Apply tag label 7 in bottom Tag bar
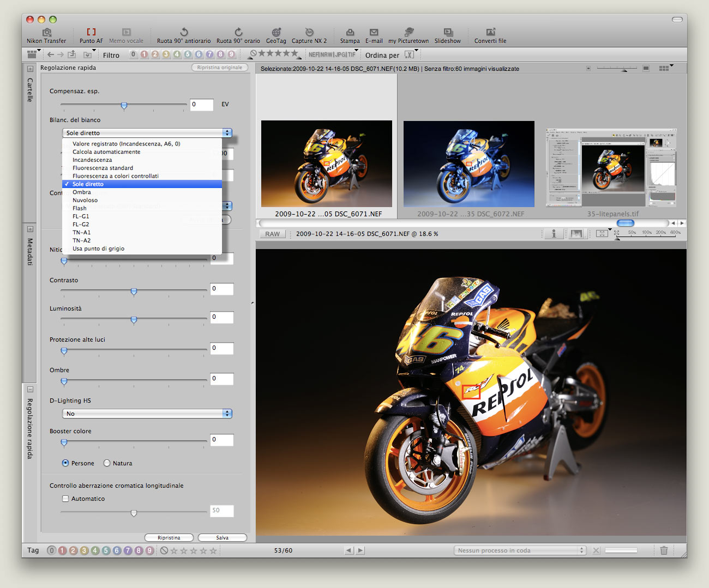This screenshot has height=588, width=709. point(128,550)
